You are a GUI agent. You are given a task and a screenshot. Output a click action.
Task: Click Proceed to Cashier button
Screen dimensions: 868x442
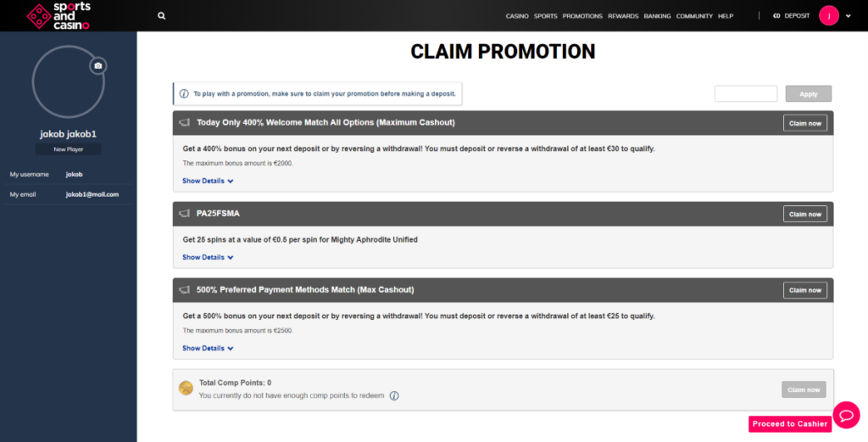click(x=790, y=424)
